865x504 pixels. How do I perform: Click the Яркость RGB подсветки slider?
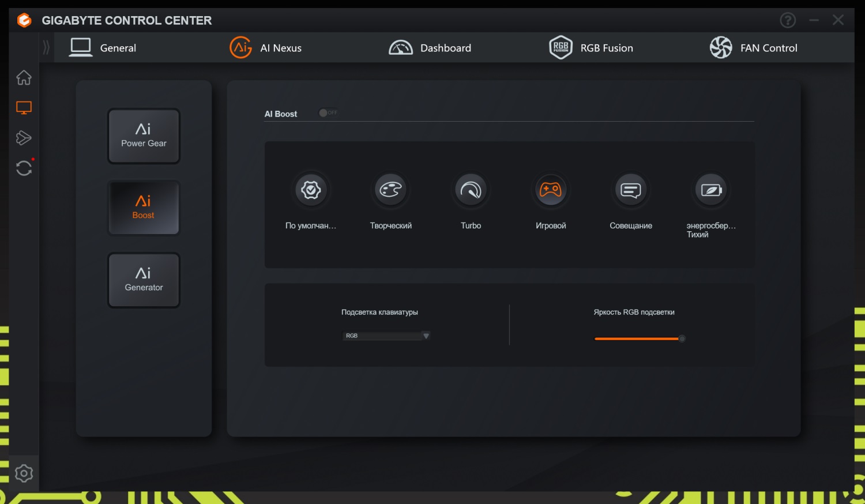tap(640, 339)
